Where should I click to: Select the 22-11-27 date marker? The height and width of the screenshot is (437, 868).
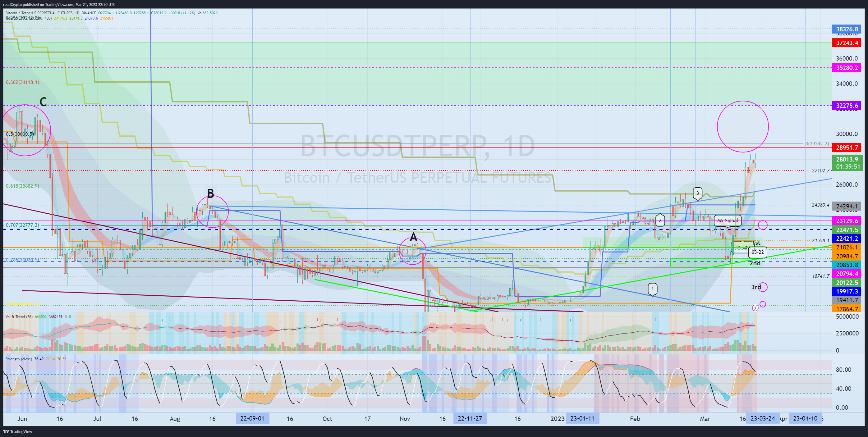pos(470,418)
